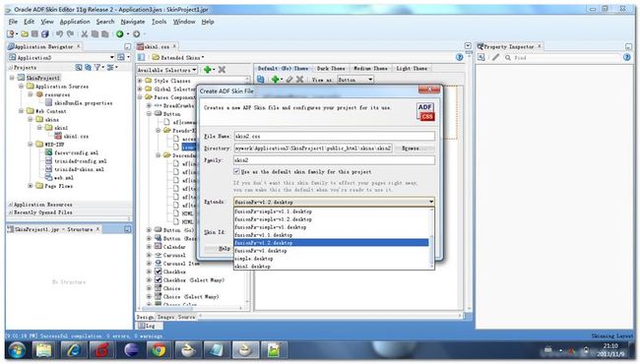Switch to the Source tab at bottom
The width and height of the screenshot is (640, 364).
pyautogui.click(x=186, y=317)
